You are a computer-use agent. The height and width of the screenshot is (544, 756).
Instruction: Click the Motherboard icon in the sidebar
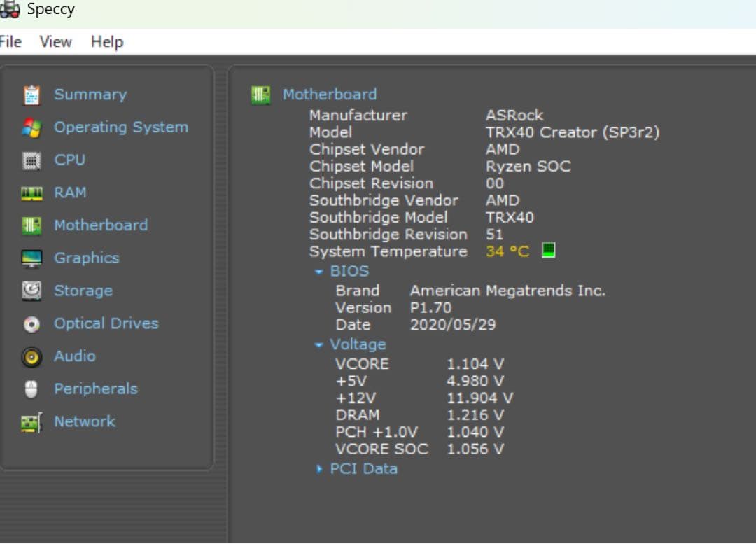[x=31, y=225]
